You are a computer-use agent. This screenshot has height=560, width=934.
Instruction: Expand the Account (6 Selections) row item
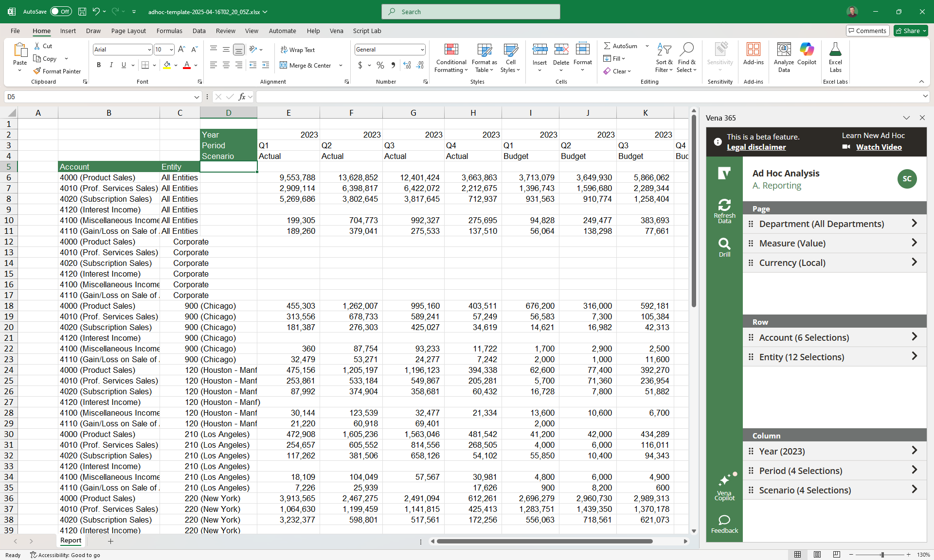[915, 336]
